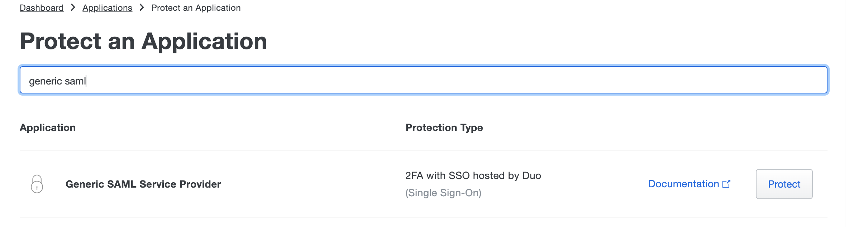This screenshot has height=227, width=868.
Task: Open the Documentation link
Action: click(684, 184)
